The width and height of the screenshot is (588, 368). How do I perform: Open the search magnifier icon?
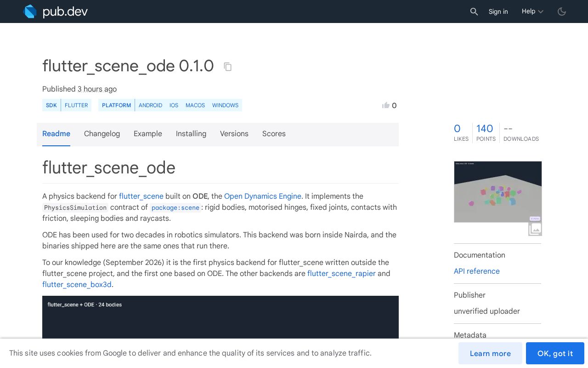474,11
